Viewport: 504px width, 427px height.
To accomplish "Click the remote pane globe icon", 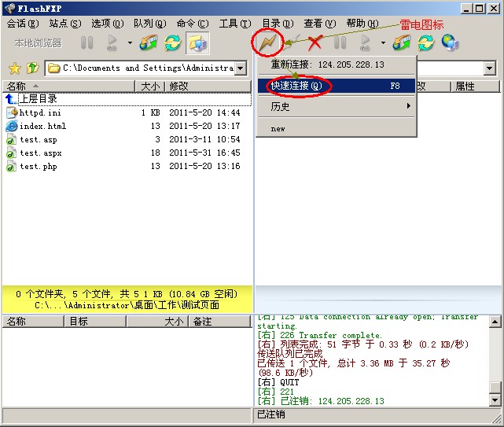I will click(451, 42).
